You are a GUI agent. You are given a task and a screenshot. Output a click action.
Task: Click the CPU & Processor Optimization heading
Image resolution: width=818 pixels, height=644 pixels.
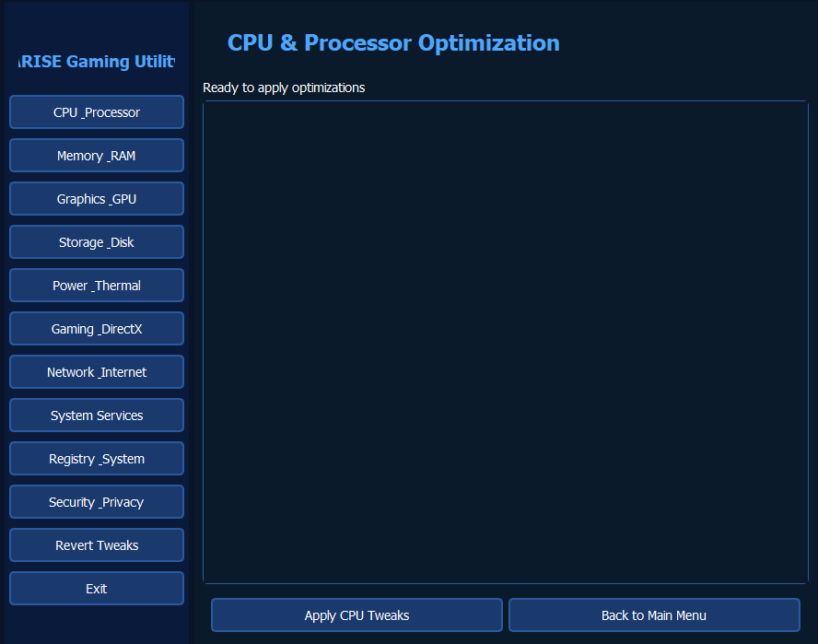(x=393, y=42)
